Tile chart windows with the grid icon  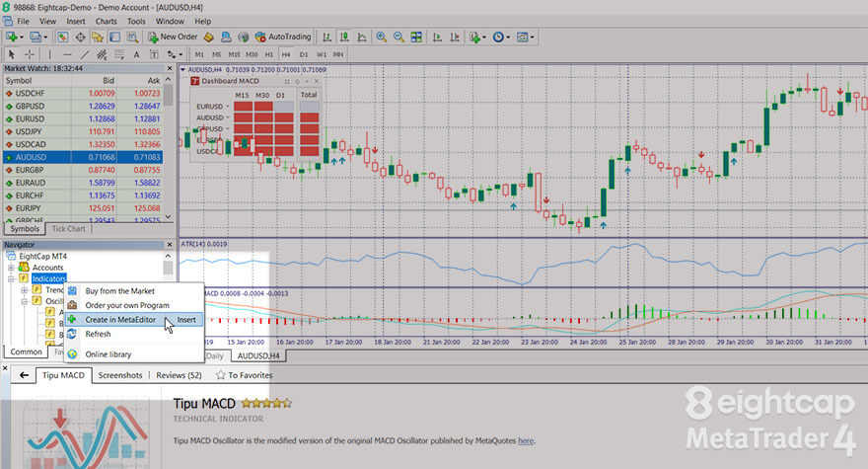[416, 38]
